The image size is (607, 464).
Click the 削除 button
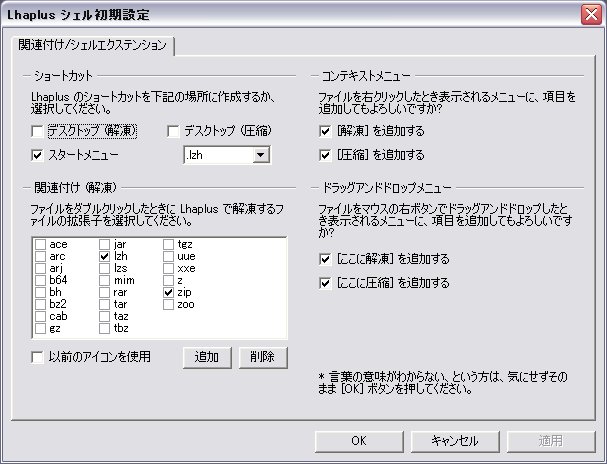263,357
